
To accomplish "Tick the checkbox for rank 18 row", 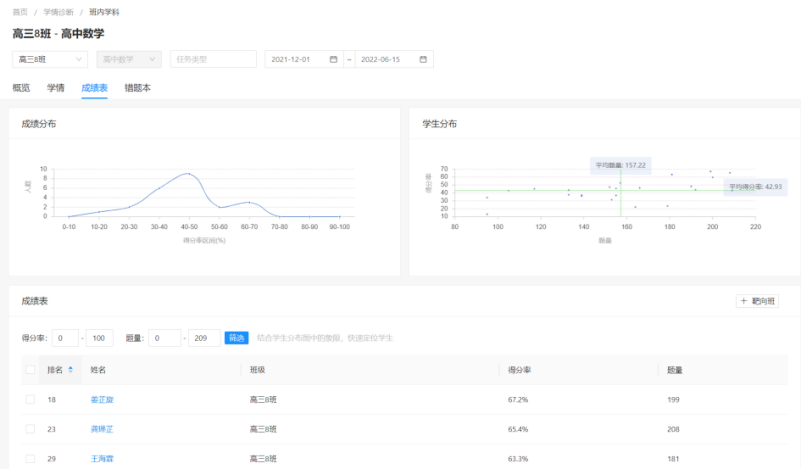I will (x=30, y=400).
